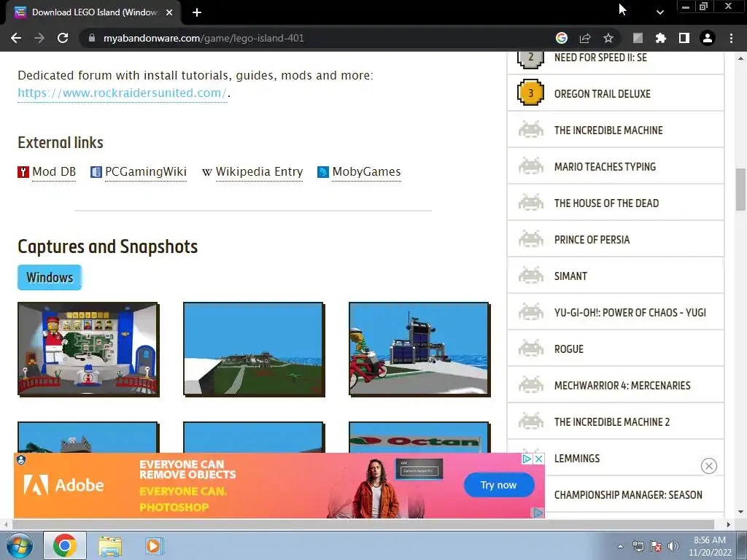Close the Download LEGO Island tab

coord(169,12)
